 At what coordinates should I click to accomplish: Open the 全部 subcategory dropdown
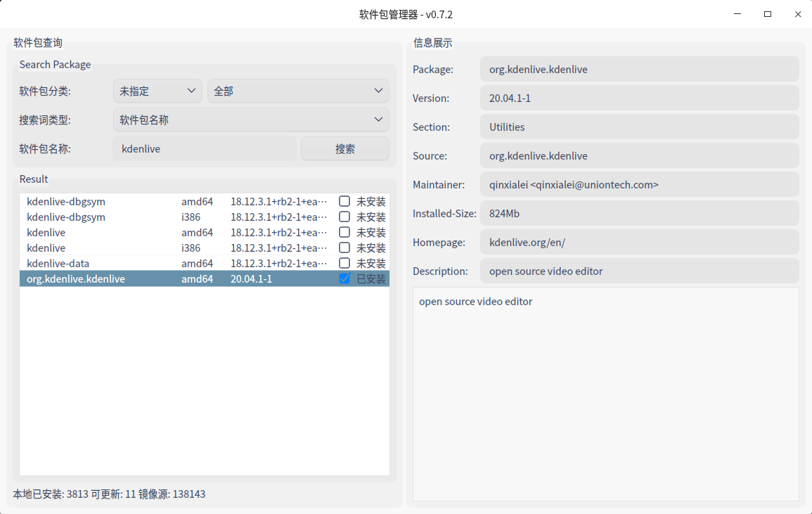(x=298, y=91)
